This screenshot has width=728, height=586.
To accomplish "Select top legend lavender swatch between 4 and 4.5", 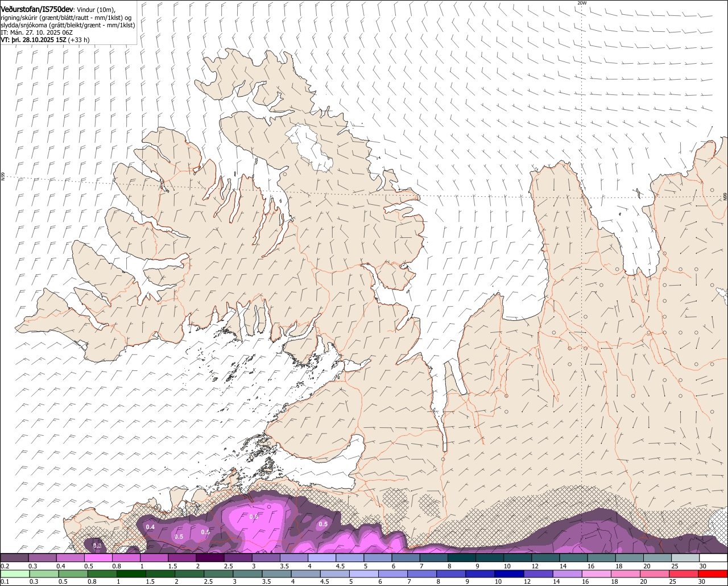I will click(321, 558).
